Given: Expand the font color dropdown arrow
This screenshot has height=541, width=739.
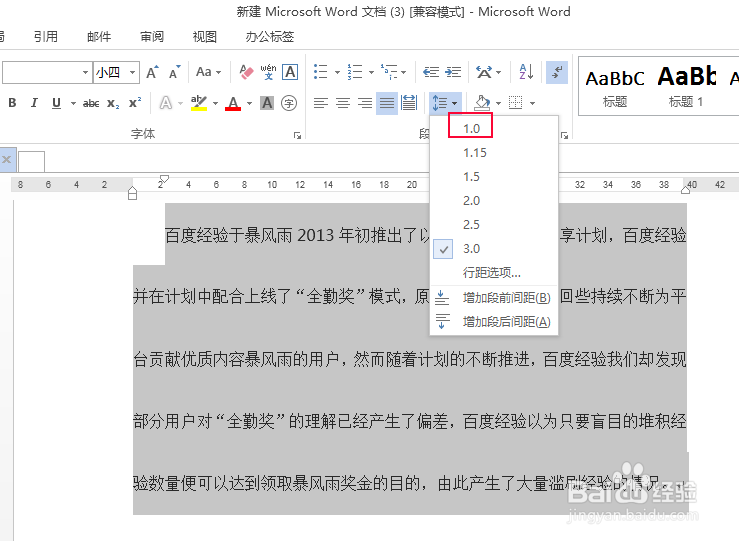Looking at the screenshot, I should click(249, 103).
